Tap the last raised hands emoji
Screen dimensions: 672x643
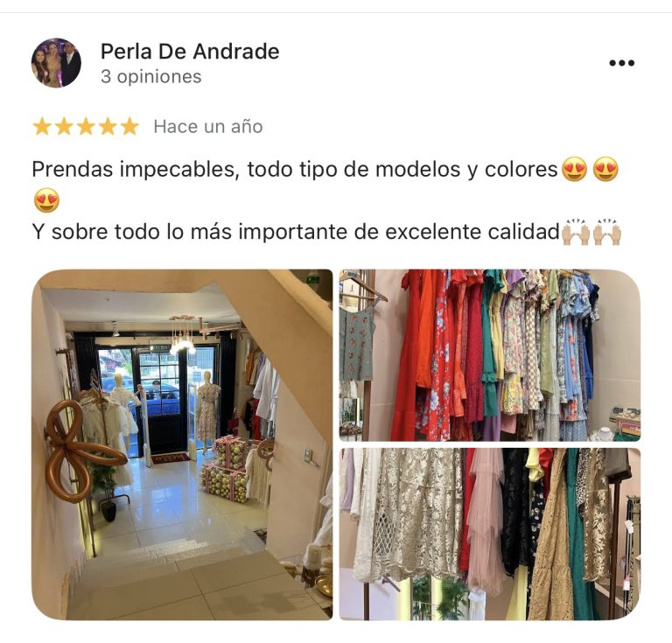pos(607,232)
